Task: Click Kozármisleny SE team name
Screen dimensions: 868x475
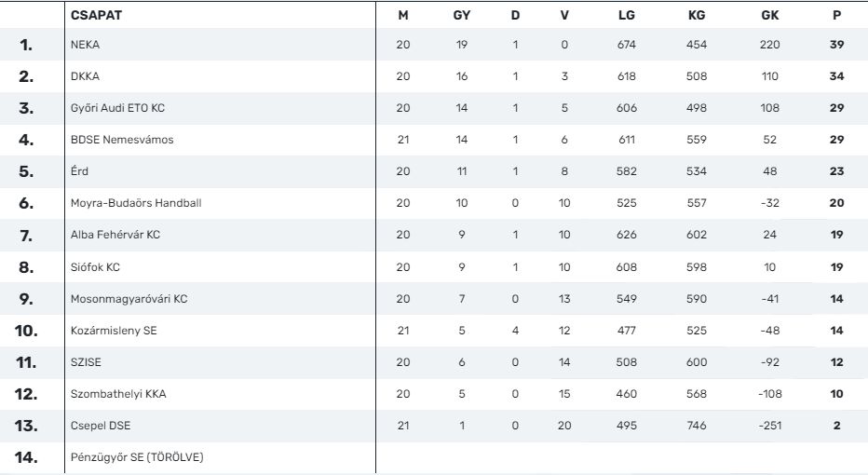Action: [114, 331]
